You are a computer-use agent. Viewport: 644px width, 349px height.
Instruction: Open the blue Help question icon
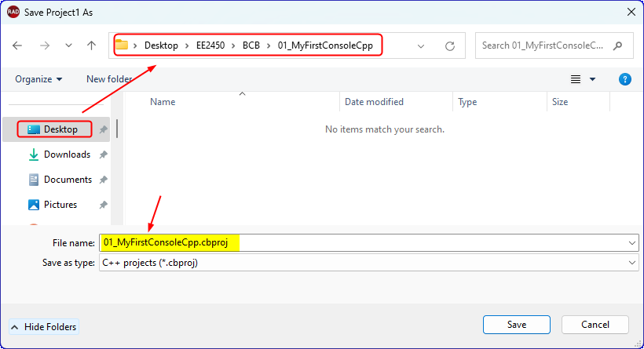[625, 79]
